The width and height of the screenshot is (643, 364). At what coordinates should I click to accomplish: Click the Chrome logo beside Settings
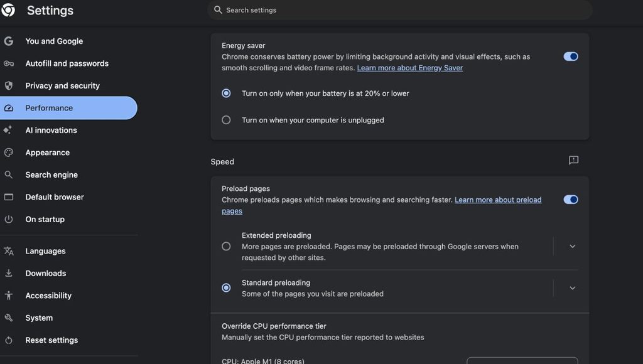(8, 10)
